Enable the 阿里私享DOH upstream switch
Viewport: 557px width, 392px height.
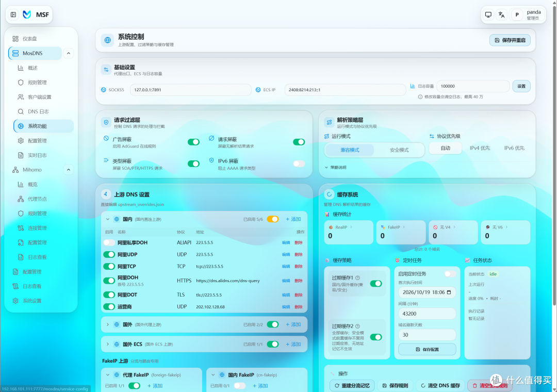(x=109, y=243)
